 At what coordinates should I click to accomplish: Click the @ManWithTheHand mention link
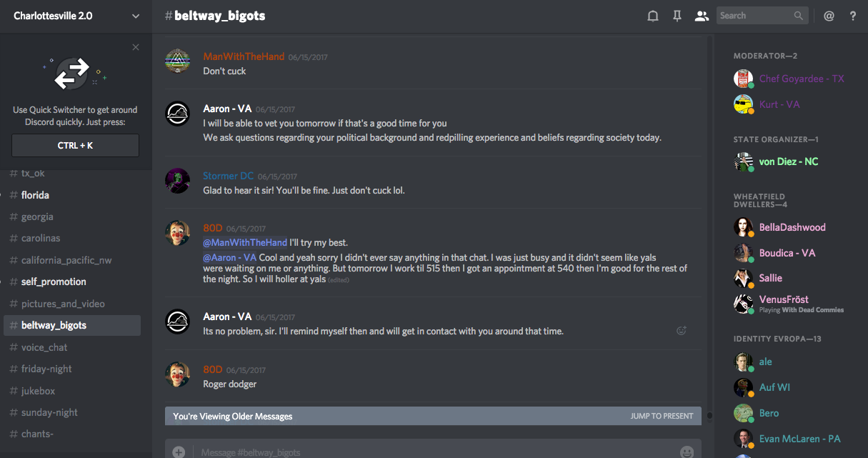(x=245, y=242)
